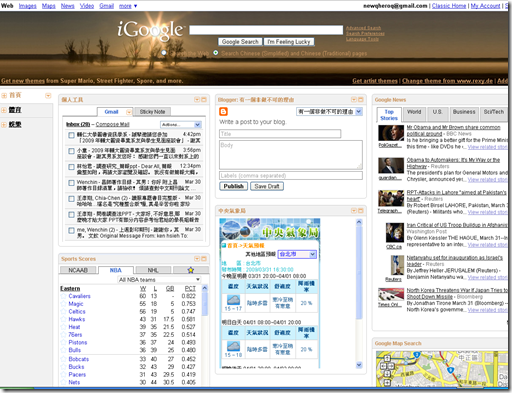Tick the checkbox for the 12:34pm email
Viewport: 512px width, 393px height.
click(71, 167)
